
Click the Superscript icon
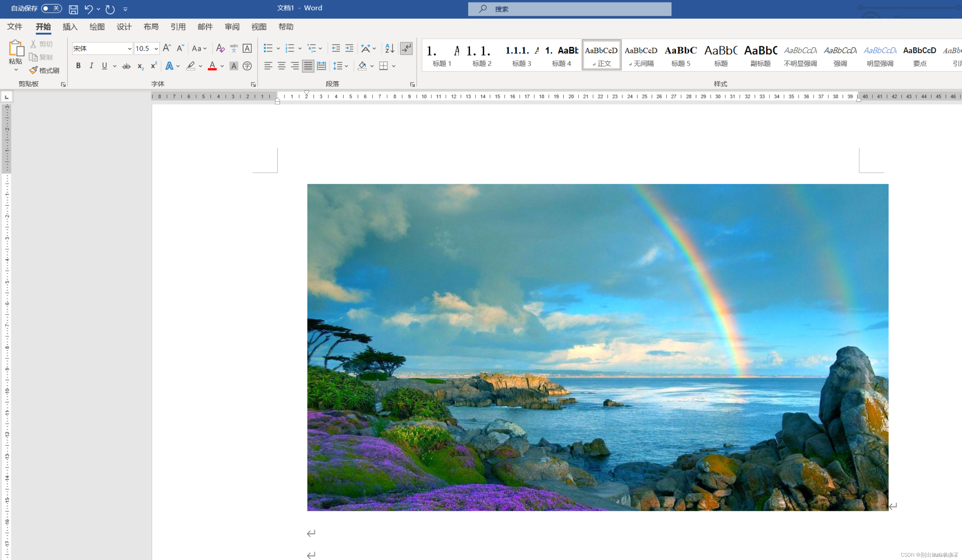click(154, 66)
